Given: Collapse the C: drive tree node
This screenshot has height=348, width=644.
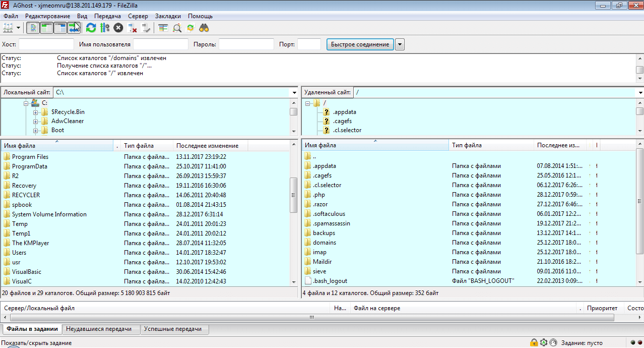Looking at the screenshot, I should (26, 103).
